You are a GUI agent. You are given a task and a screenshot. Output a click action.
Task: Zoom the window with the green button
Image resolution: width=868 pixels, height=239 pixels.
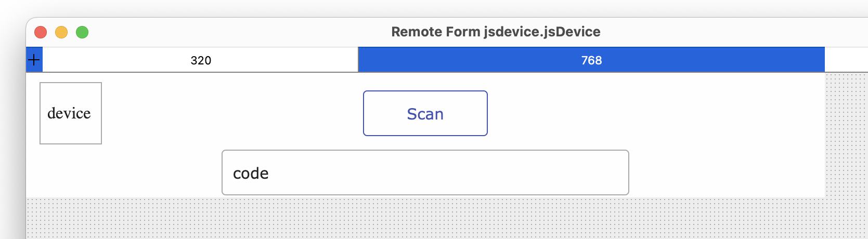(82, 32)
